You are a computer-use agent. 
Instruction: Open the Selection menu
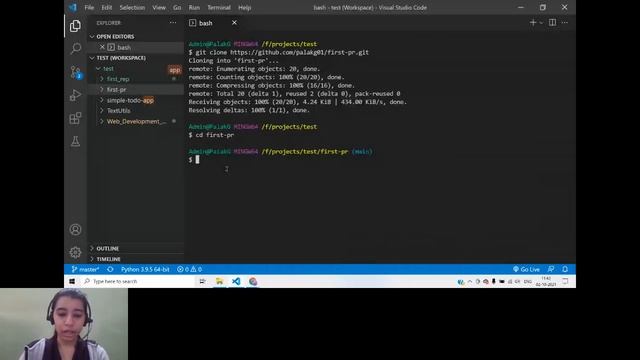click(132, 7)
